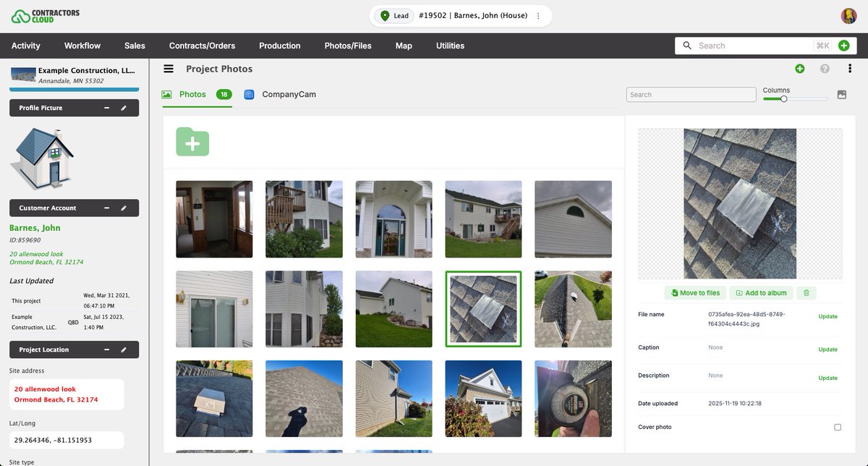Click Update next to Description

coord(827,378)
